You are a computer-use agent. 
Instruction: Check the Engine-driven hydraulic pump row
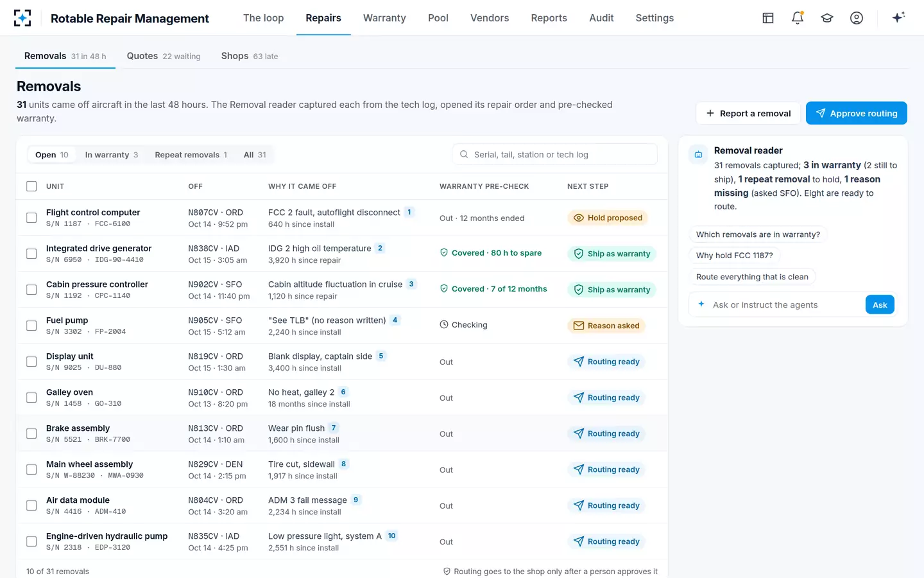[31, 541]
